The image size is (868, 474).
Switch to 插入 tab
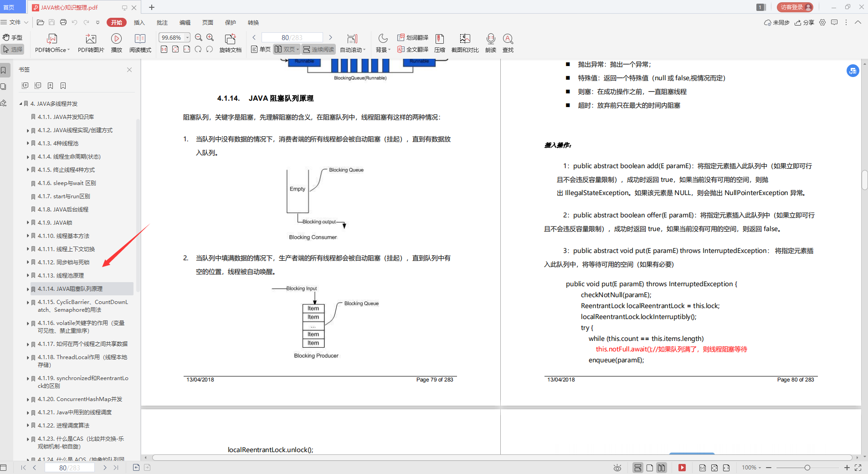[139, 22]
